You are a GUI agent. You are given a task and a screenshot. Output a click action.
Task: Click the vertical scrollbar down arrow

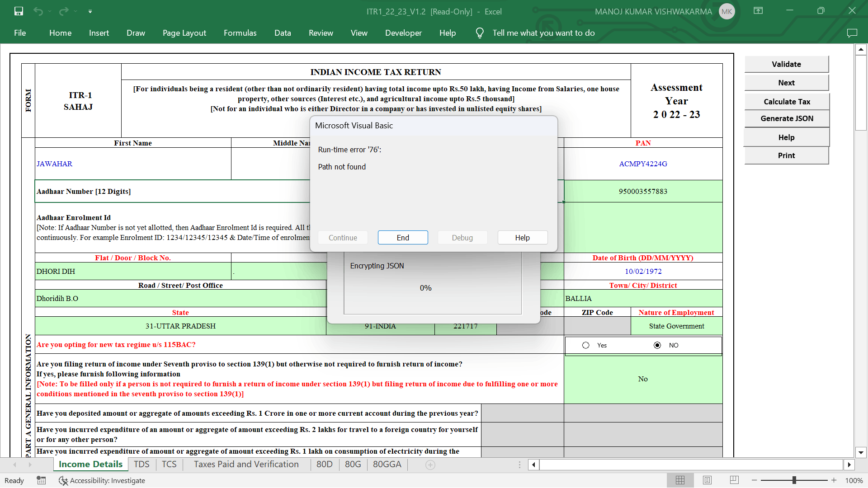(x=861, y=452)
